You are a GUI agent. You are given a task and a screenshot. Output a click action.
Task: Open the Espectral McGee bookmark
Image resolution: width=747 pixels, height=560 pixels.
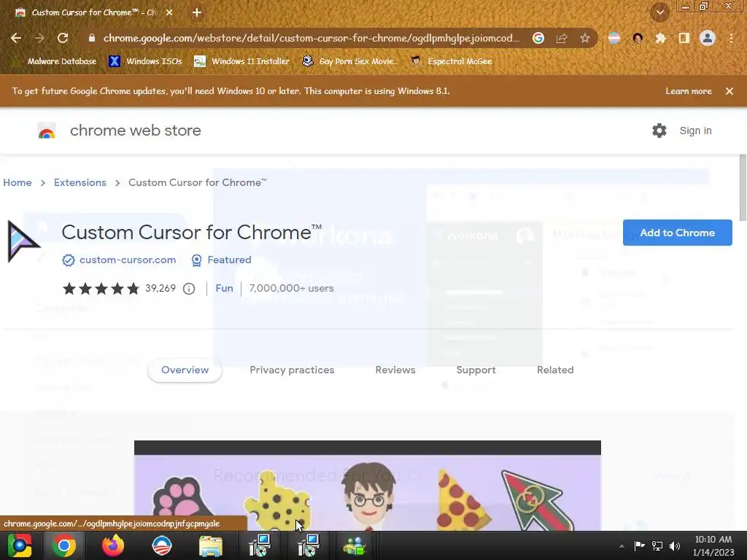[x=451, y=61]
